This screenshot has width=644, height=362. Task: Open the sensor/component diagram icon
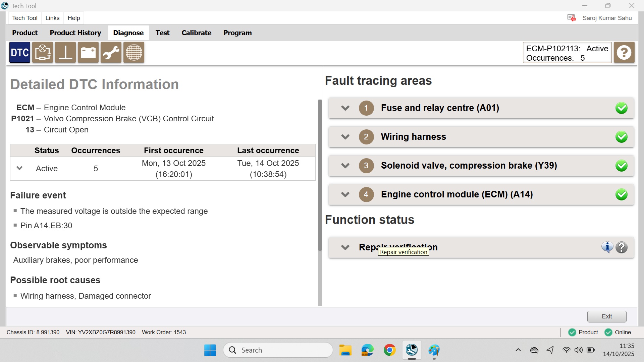[x=43, y=53]
